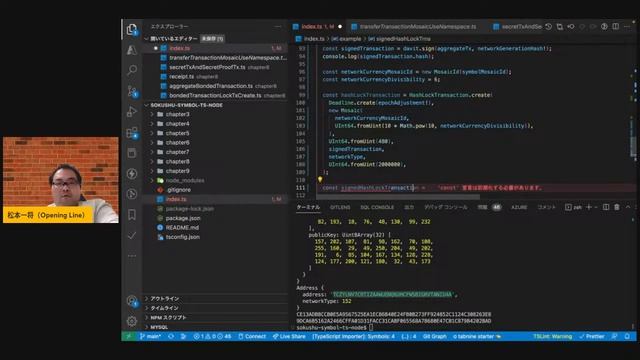Image resolution: width=640 pixels, height=360 pixels.
Task: Expand the chapter9 folder
Action: [152, 171]
